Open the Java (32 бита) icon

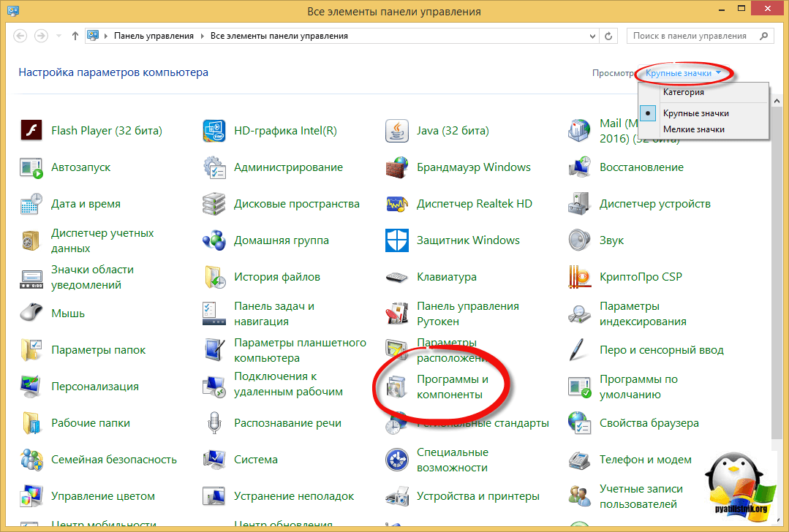[x=396, y=131]
